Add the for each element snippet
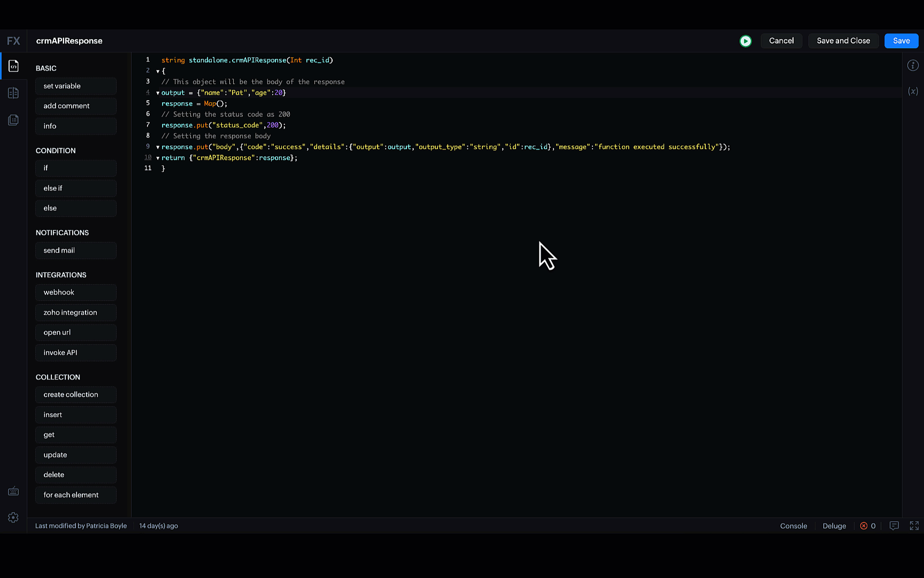 tap(76, 495)
